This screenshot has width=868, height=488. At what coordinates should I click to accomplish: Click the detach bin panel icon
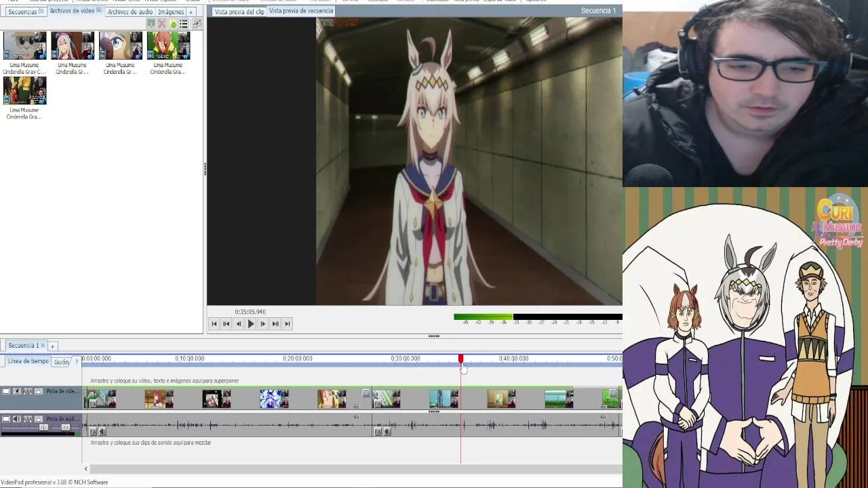click(197, 24)
